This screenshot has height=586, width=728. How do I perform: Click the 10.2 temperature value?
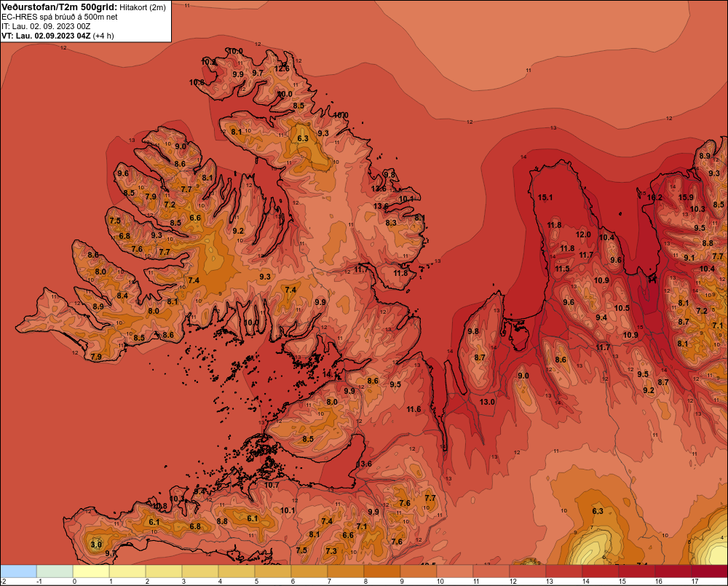point(208,62)
